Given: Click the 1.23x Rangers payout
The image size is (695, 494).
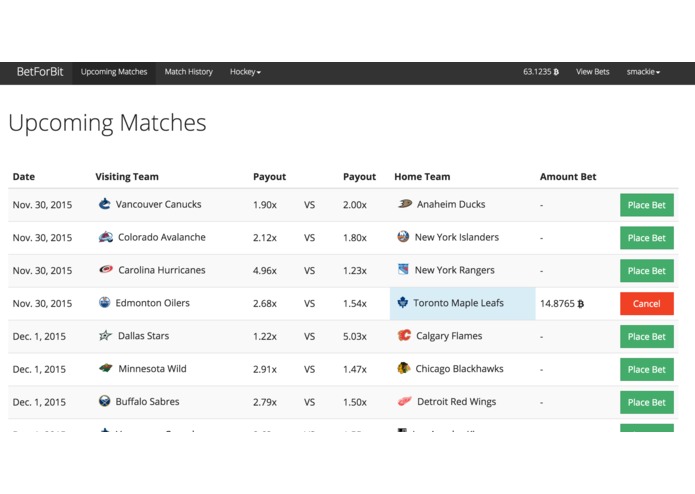Looking at the screenshot, I should (x=355, y=271).
